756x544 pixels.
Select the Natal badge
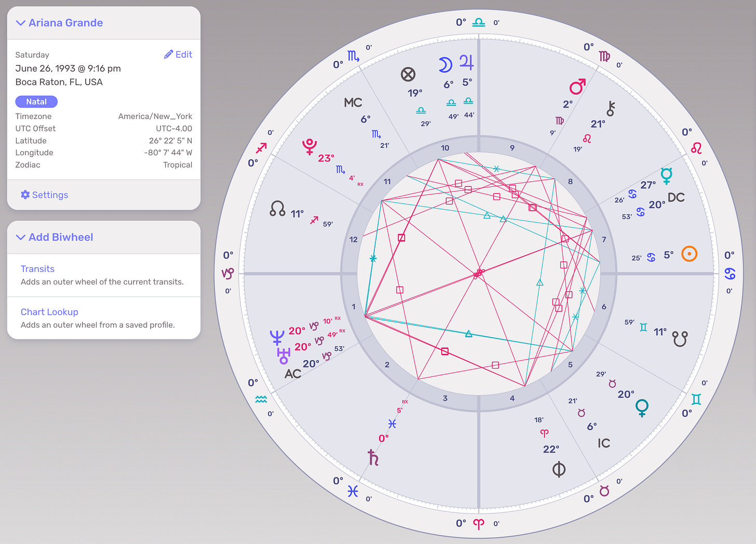tap(36, 102)
